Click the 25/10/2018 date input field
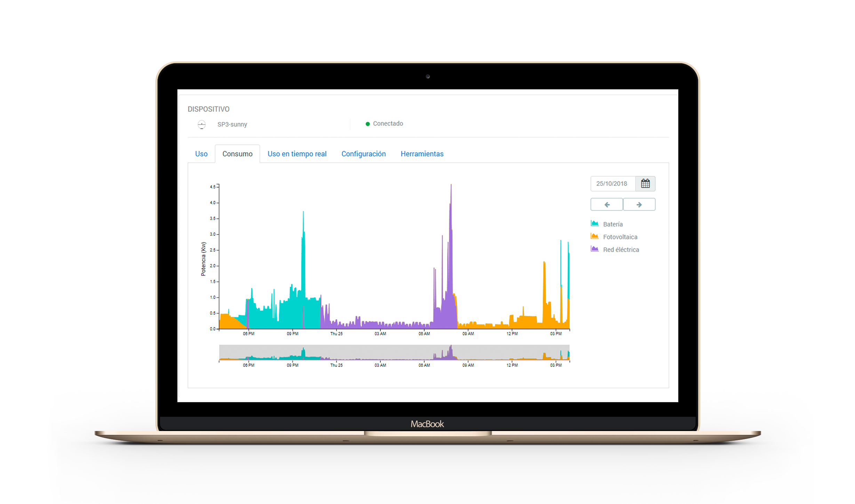 pyautogui.click(x=612, y=184)
